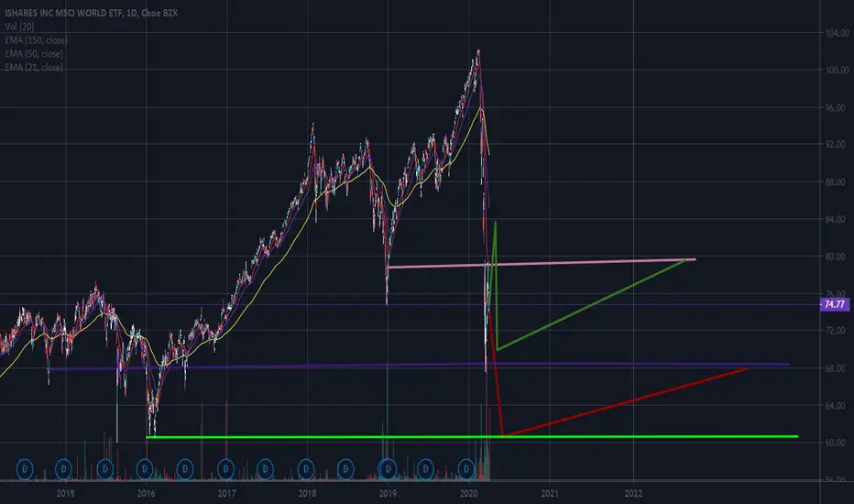
Task: Select the dark green rising projection line
Action: click(592, 305)
